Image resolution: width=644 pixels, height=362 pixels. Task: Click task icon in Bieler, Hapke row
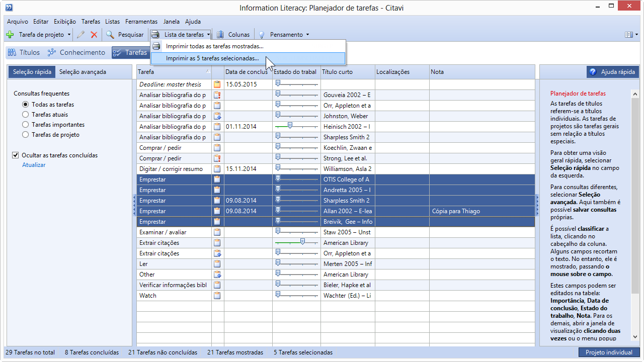[217, 285]
